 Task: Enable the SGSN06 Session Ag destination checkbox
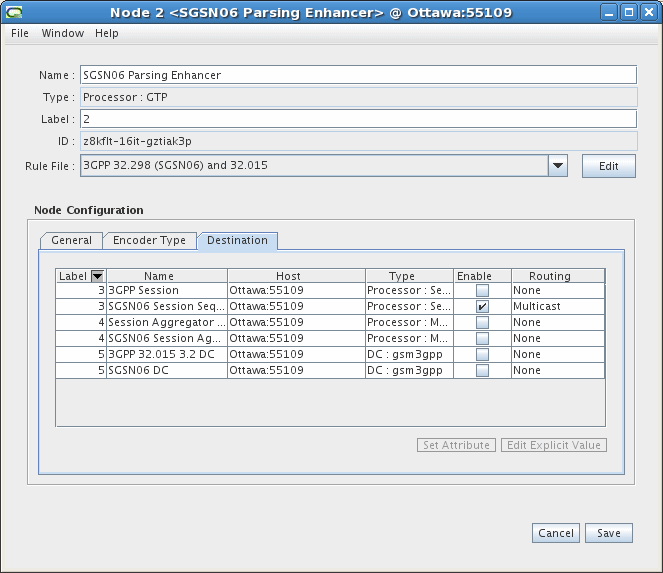[x=482, y=338]
